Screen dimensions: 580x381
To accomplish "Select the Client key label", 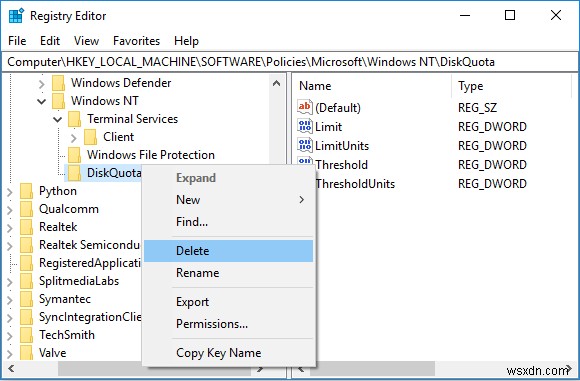I will [x=118, y=137].
